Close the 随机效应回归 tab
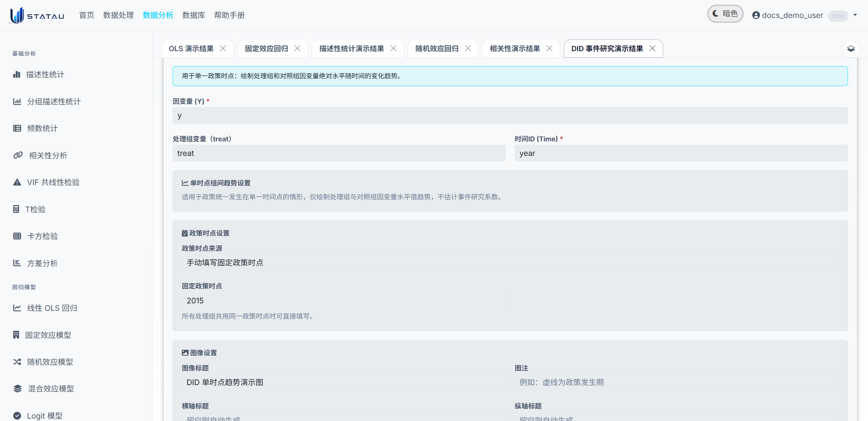 [x=468, y=48]
